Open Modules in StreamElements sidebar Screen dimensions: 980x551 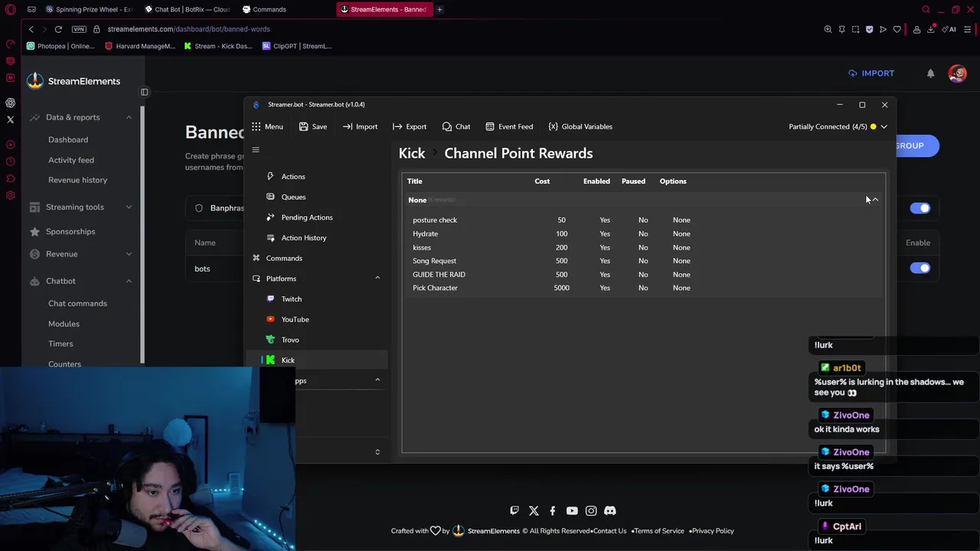pyautogui.click(x=64, y=324)
